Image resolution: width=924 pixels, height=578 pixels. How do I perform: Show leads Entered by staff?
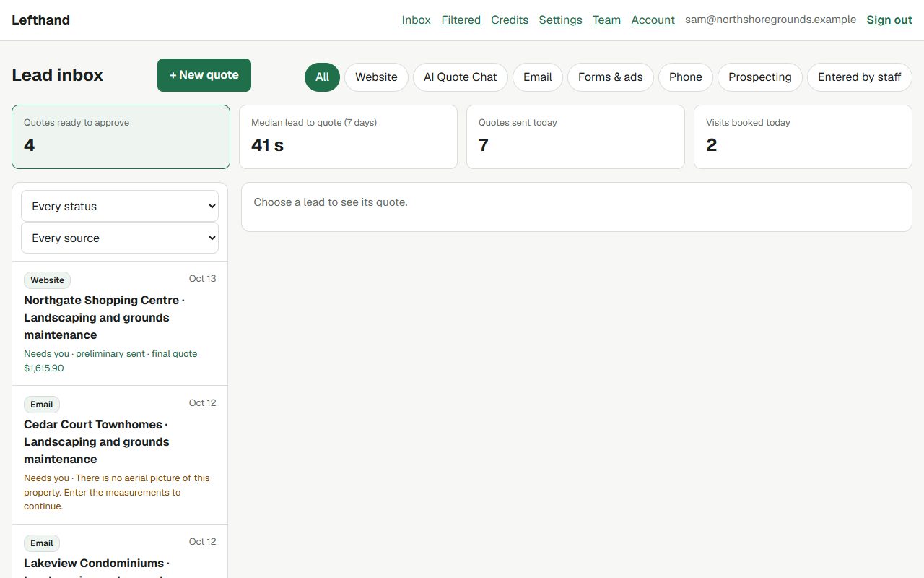(x=860, y=77)
